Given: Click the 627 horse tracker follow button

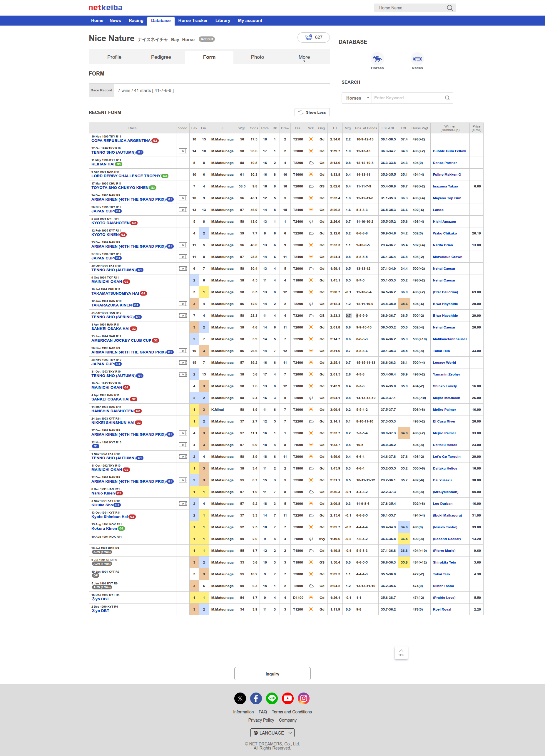Looking at the screenshot, I should click(x=314, y=37).
